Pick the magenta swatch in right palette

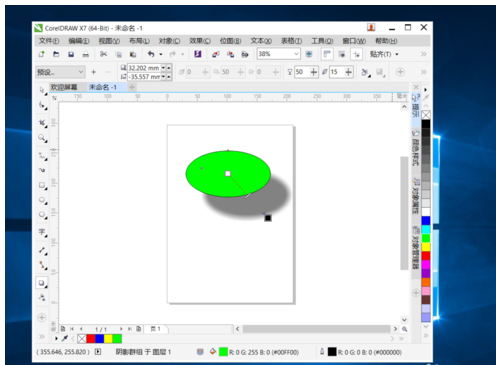[x=426, y=265]
